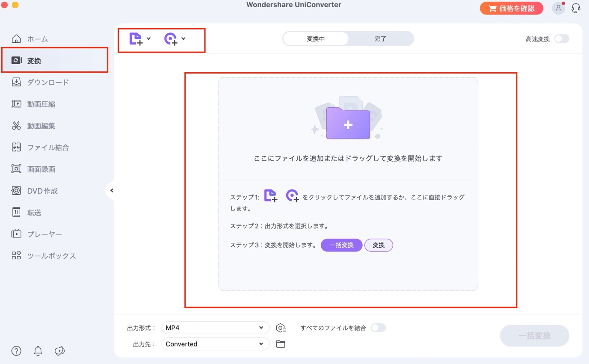
Task: Click the purple 一括変換 pill in step 3
Action: pyautogui.click(x=341, y=245)
